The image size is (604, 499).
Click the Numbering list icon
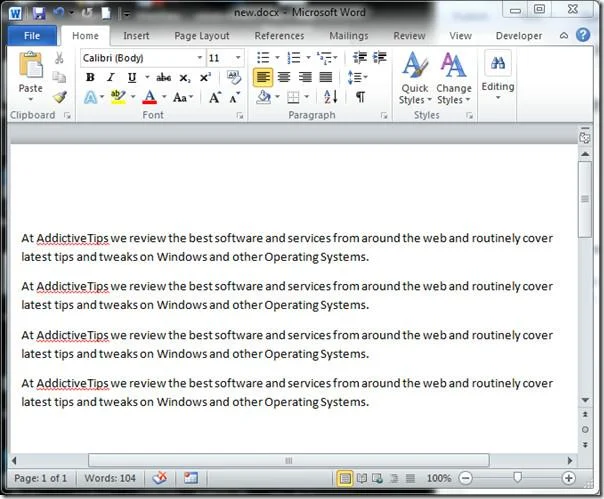(x=294, y=58)
